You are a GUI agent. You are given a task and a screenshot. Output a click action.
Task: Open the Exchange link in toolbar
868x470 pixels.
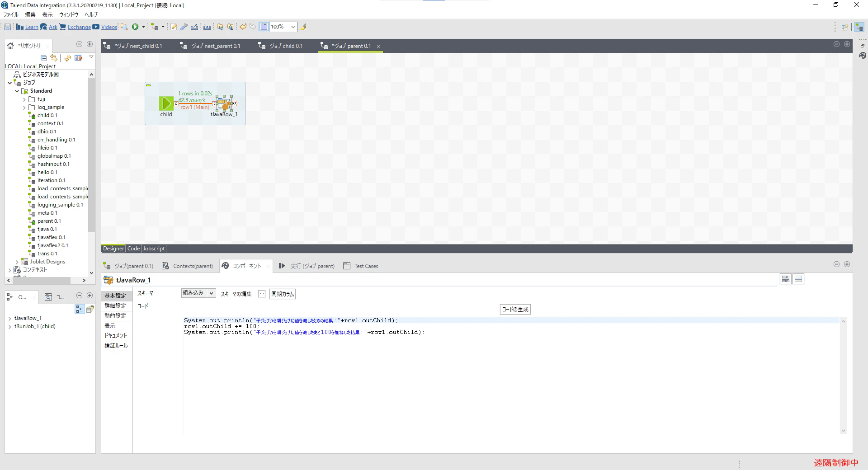click(79, 27)
